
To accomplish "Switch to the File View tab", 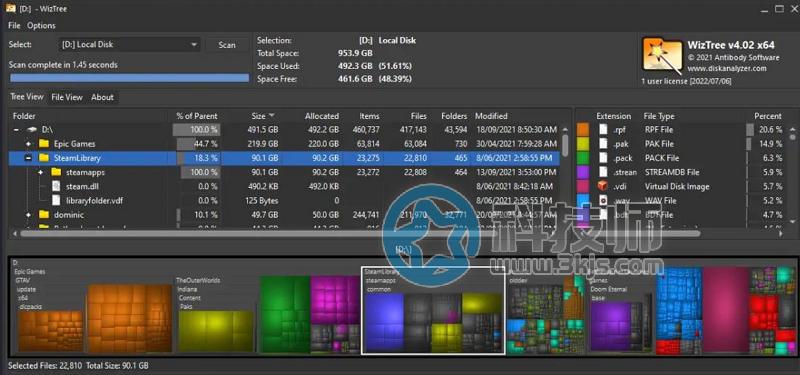I will 67,97.
